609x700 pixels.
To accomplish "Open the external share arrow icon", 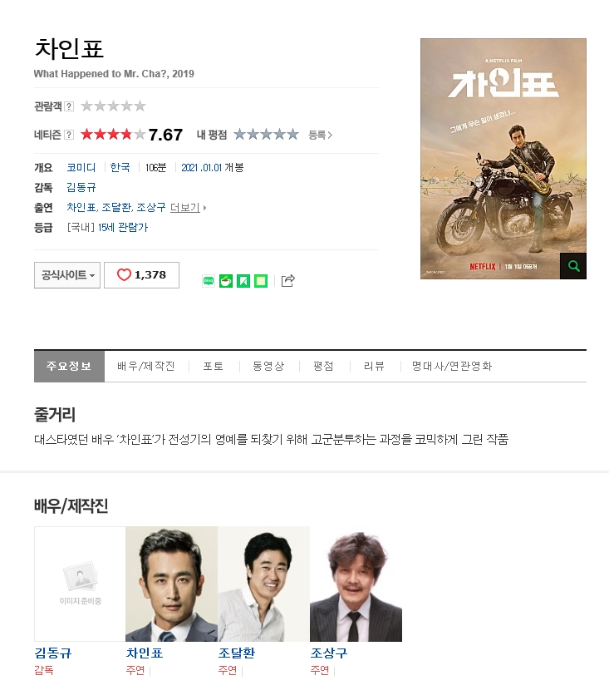I will tap(287, 281).
